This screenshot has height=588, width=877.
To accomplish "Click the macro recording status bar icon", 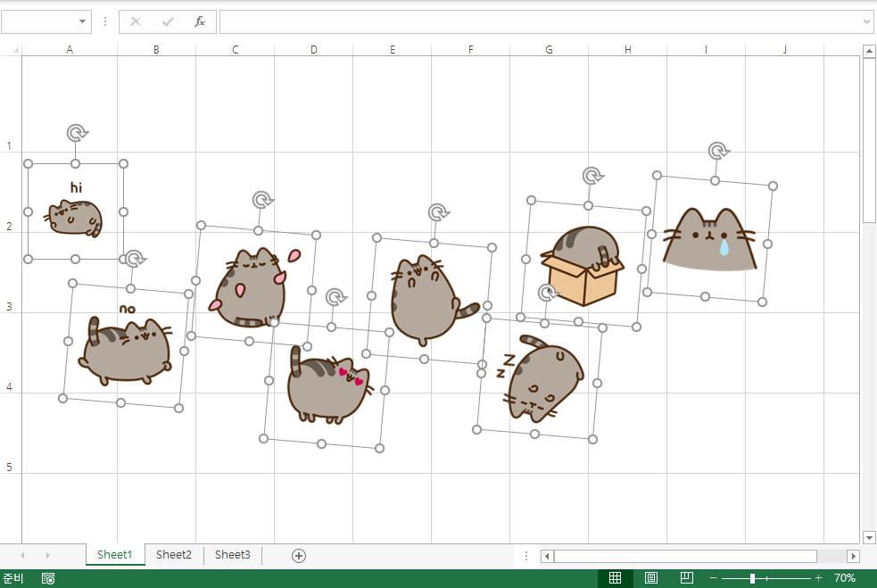I will click(x=48, y=578).
